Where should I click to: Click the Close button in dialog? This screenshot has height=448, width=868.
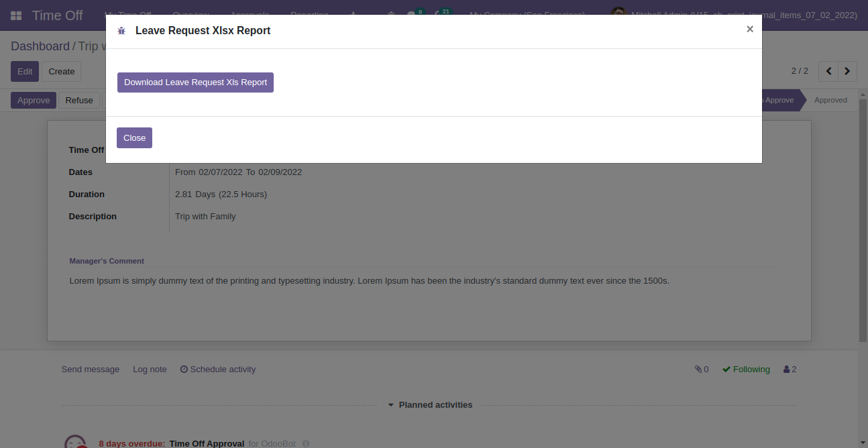click(134, 137)
